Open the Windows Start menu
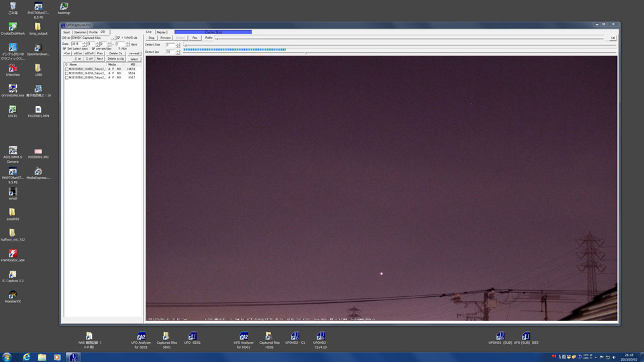 [x=7, y=357]
